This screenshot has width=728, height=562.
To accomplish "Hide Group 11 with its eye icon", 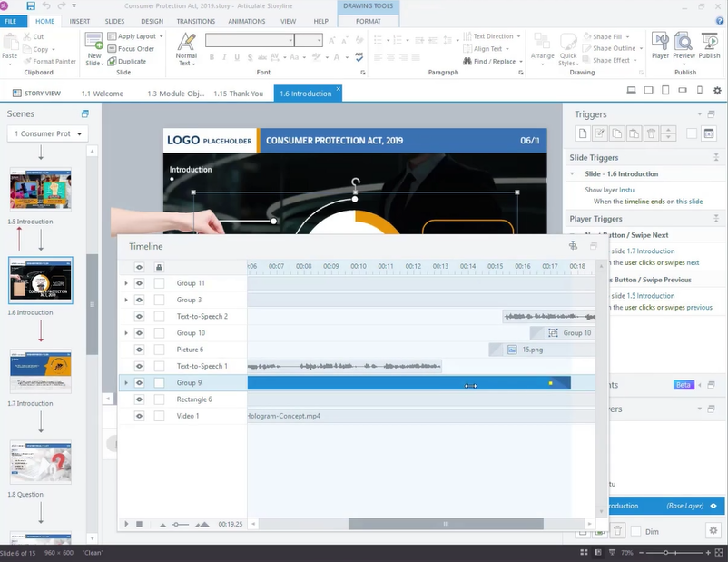I will coord(139,283).
